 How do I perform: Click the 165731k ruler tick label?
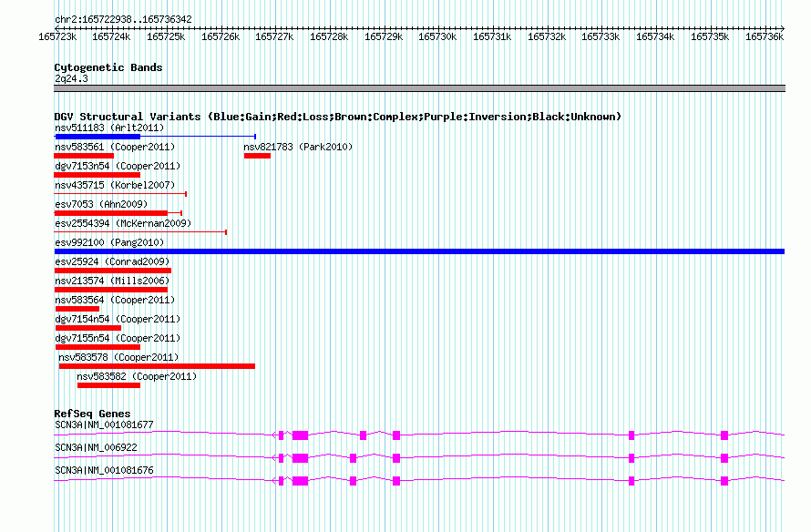(x=492, y=36)
